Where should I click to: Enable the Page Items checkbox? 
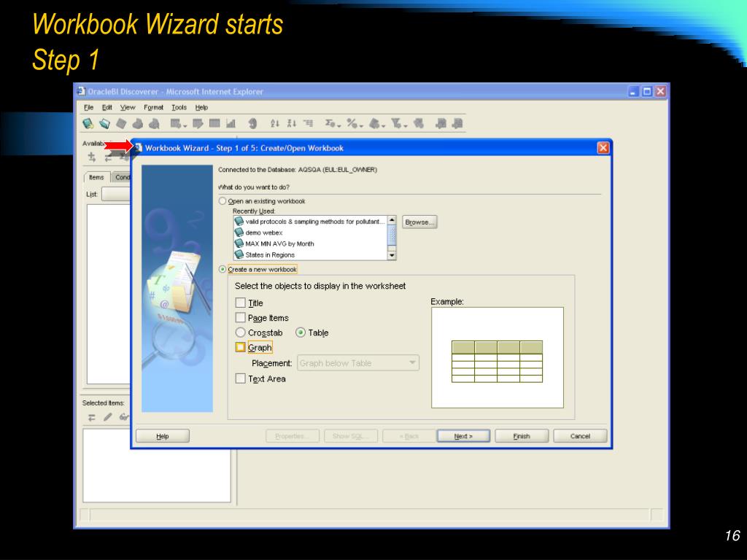(241, 318)
